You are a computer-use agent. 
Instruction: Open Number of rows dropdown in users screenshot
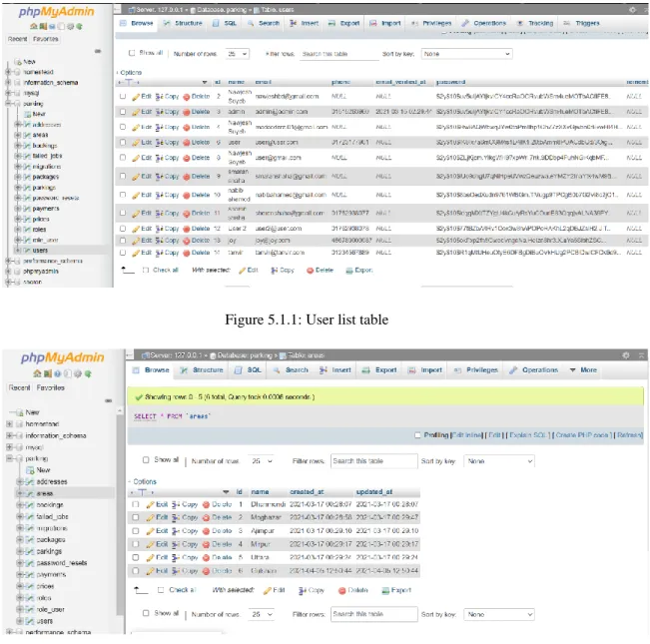click(237, 54)
